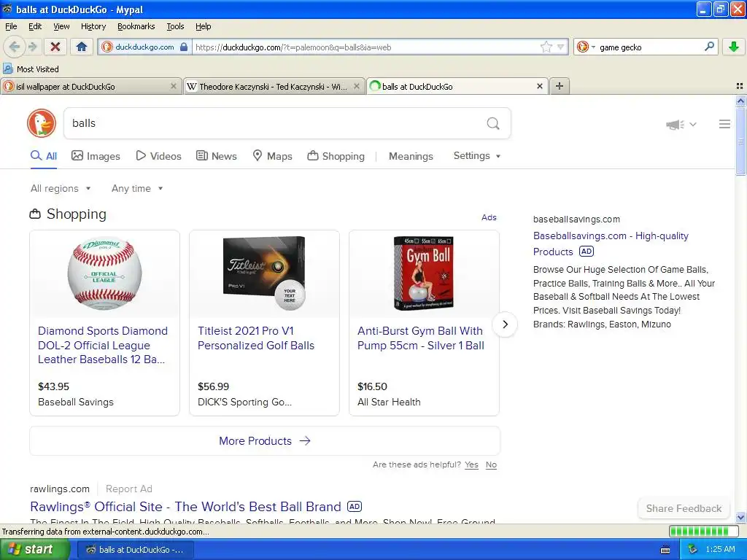This screenshot has width=747, height=560.
Task: Select the balls at DuckDuckGo taskbar button
Action: point(134,550)
